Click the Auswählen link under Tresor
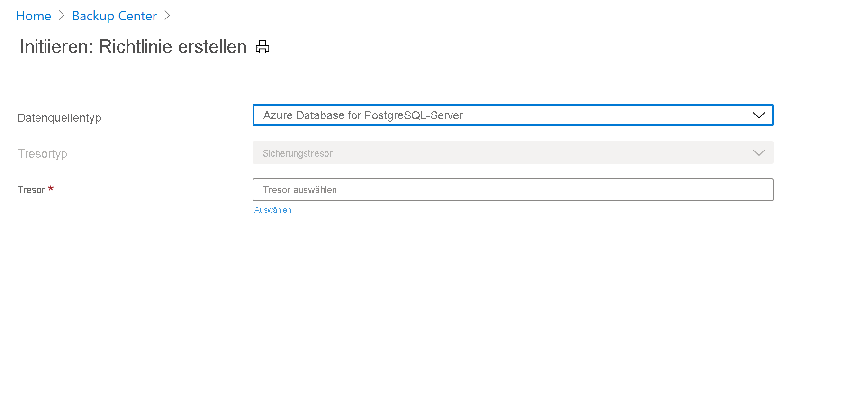This screenshot has width=868, height=399. (273, 210)
